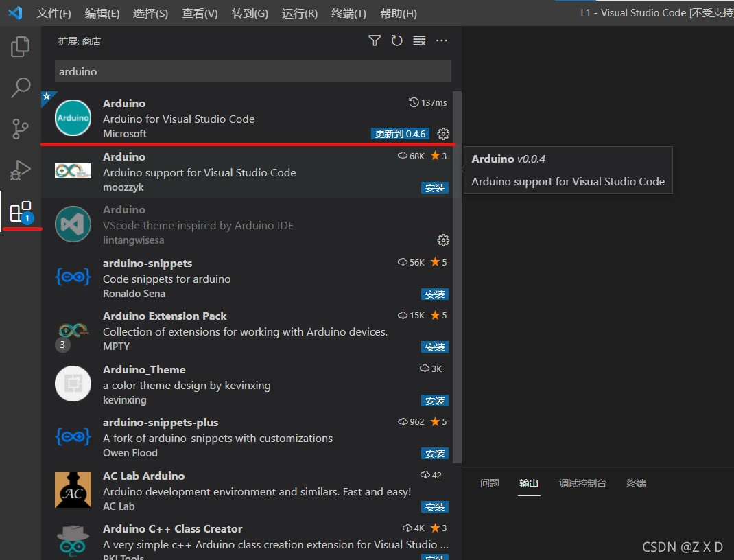Select the Arduino_Theme title

144,369
